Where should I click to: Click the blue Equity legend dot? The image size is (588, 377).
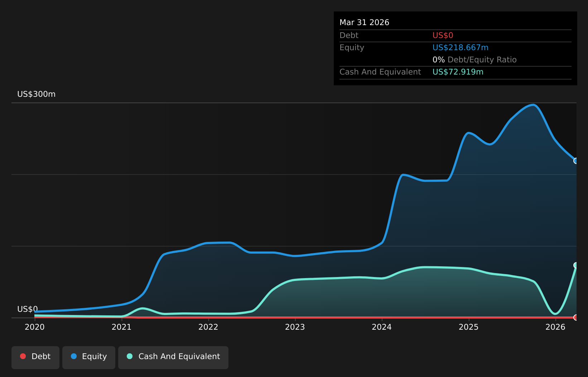(x=74, y=356)
